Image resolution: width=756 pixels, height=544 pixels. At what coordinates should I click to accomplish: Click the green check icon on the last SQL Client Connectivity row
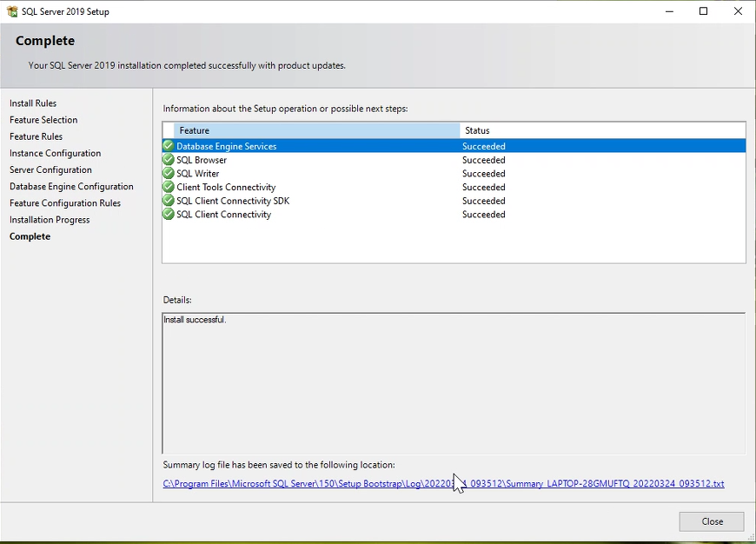click(169, 214)
